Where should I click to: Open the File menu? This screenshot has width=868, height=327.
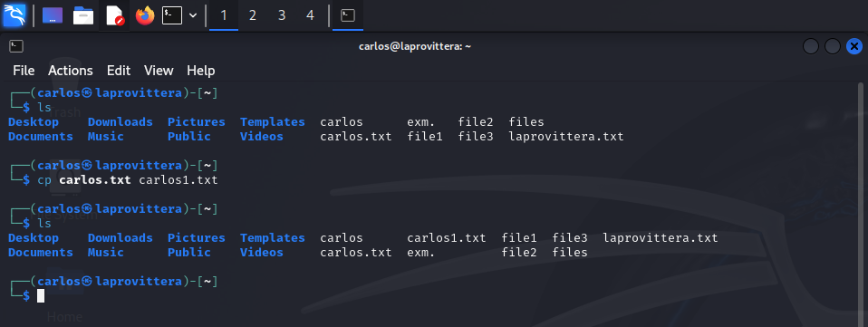coord(24,71)
